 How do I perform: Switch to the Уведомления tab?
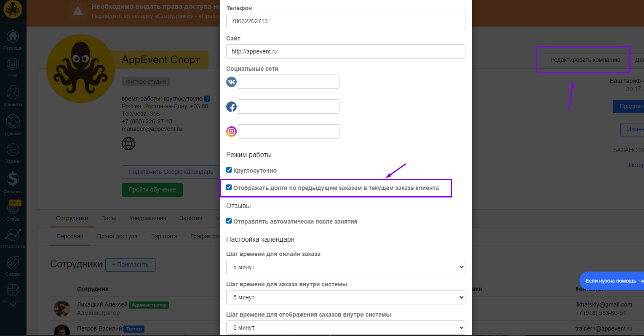click(148, 218)
